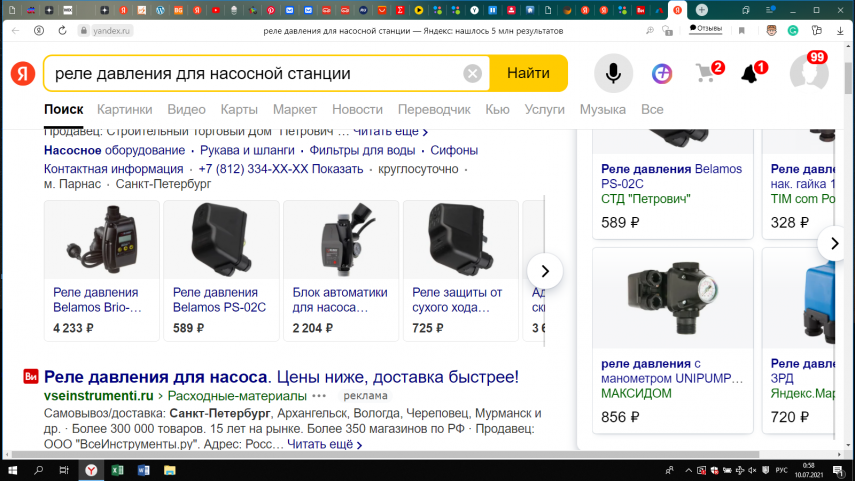855x481 pixels.
Task: Click the horizontal scrollbar at page bottom
Action: click(x=386, y=454)
